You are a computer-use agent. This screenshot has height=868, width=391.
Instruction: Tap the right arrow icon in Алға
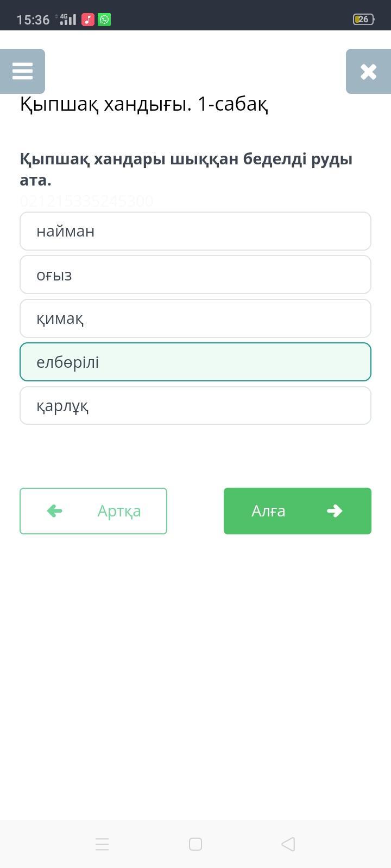coord(335,510)
